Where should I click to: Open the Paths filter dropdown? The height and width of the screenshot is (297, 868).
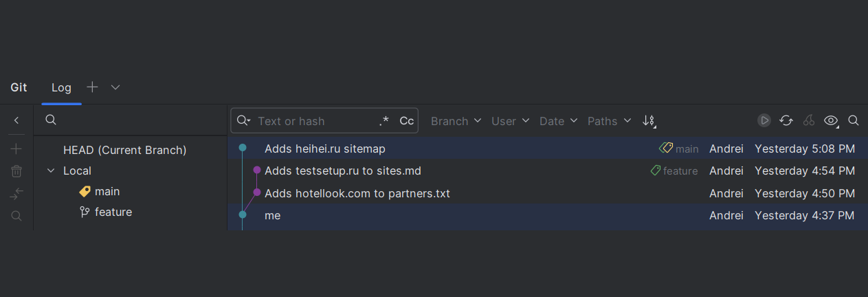610,121
